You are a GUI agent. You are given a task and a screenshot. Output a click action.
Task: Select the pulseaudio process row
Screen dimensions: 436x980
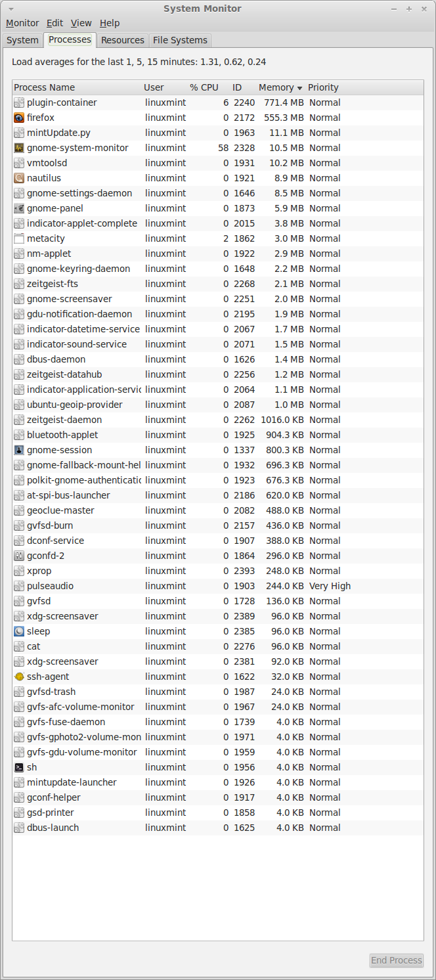(x=197, y=587)
